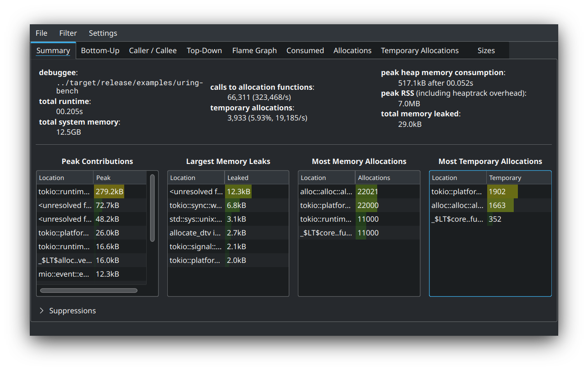Screen dimensions: 588x371
Task: Switch to the Top-Down tab
Action: point(204,50)
